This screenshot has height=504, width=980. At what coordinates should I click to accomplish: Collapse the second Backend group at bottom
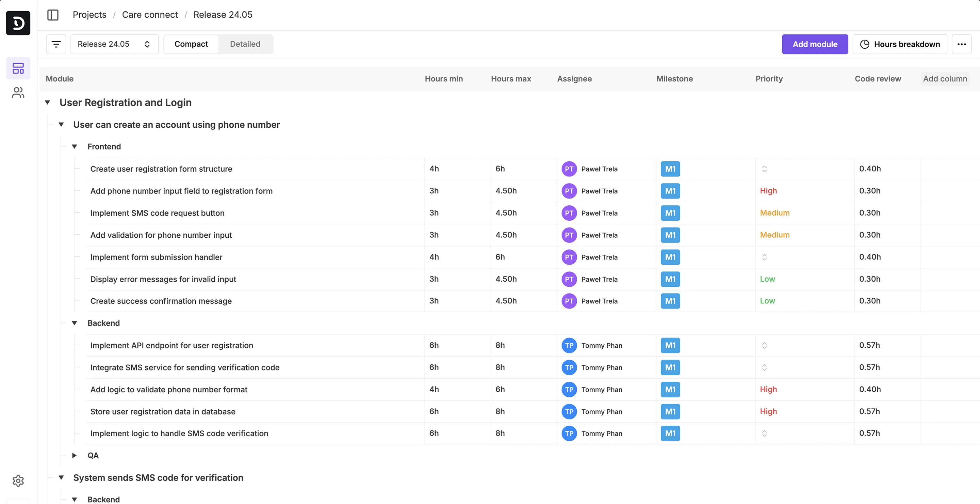click(x=75, y=500)
